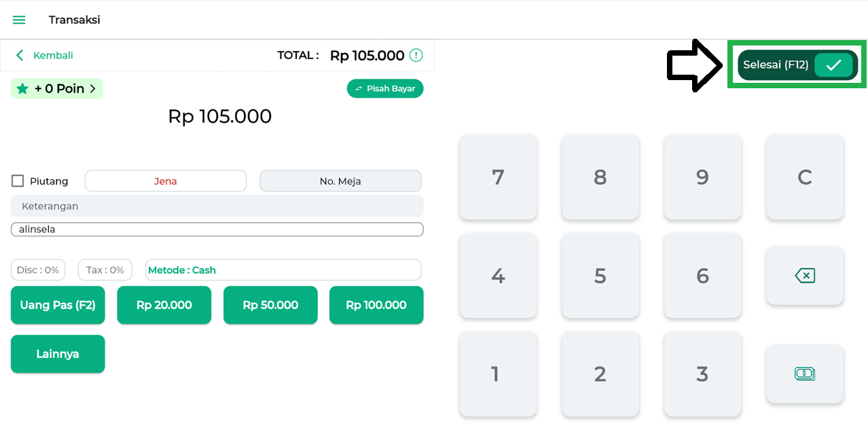Click the Keterangan notes field
The width and height of the screenshot is (868, 425).
click(217, 206)
